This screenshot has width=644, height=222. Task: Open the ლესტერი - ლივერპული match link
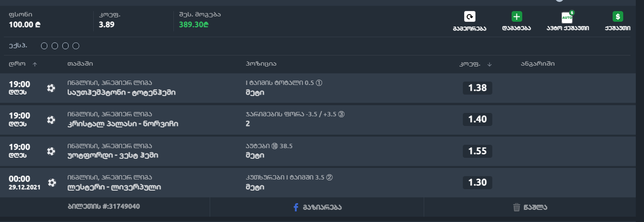click(x=114, y=187)
